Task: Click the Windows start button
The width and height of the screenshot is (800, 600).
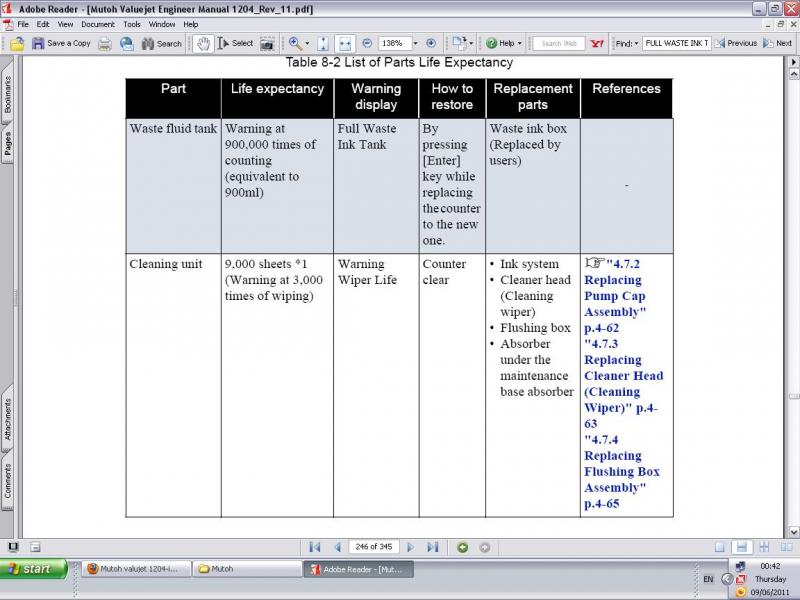Action: tap(34, 569)
